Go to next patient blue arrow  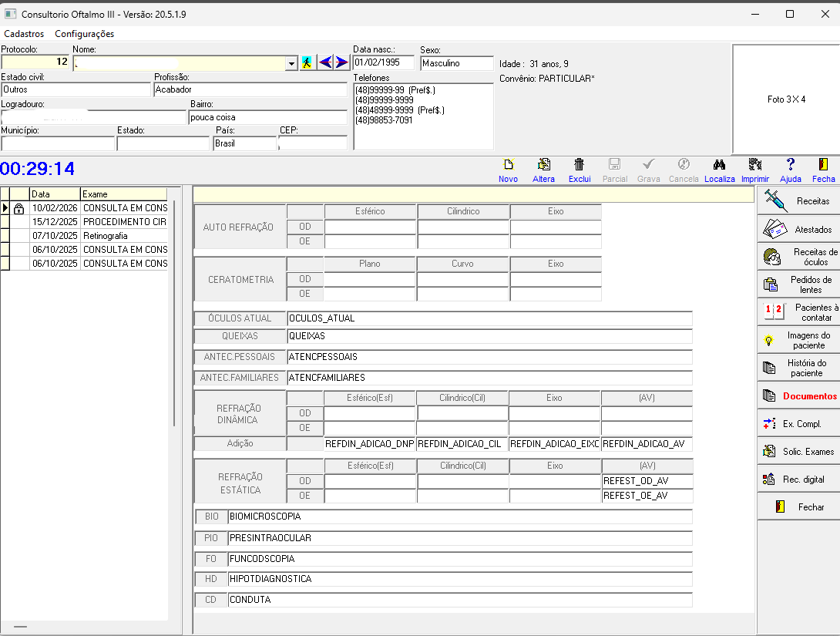click(x=341, y=63)
